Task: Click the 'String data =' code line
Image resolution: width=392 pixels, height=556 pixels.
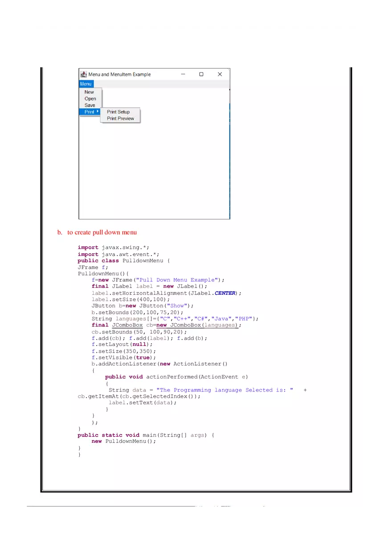Action: pyautogui.click(x=208, y=390)
